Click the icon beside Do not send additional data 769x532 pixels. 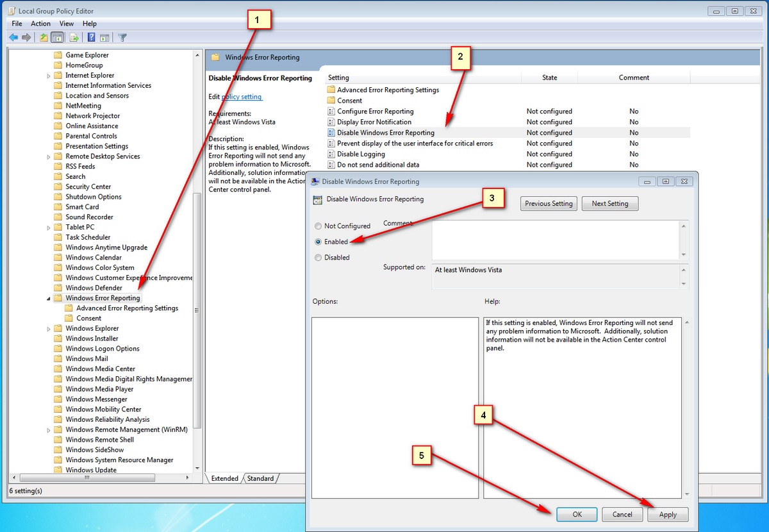coord(331,165)
